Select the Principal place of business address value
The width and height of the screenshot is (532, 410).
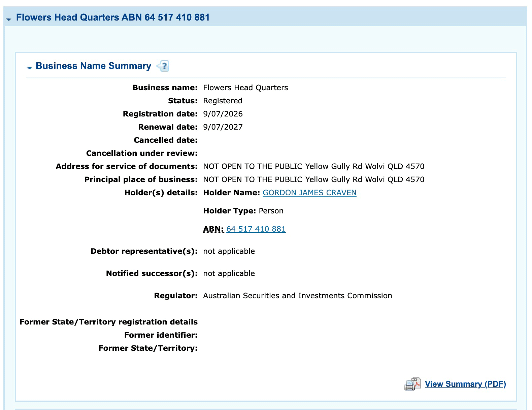[314, 179]
